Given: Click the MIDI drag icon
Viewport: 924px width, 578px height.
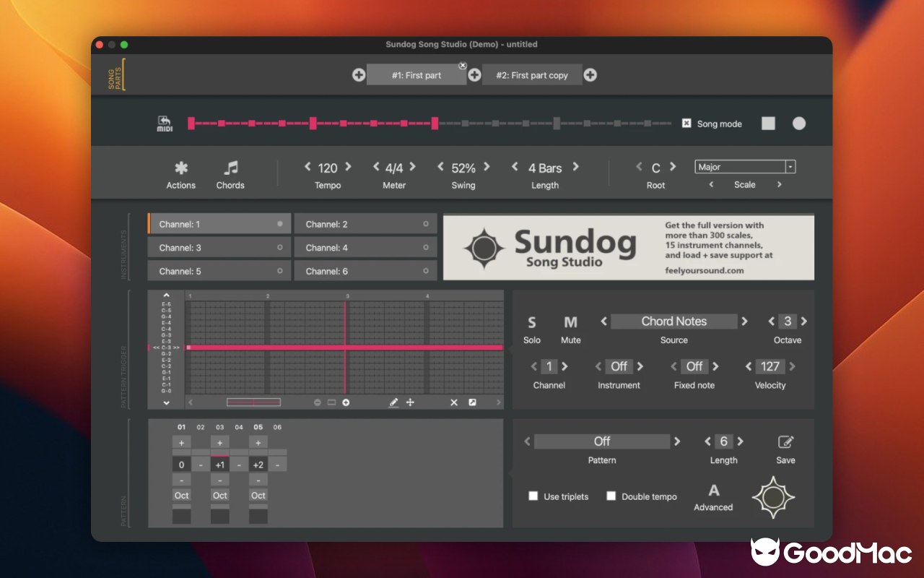Looking at the screenshot, I should pos(165,123).
